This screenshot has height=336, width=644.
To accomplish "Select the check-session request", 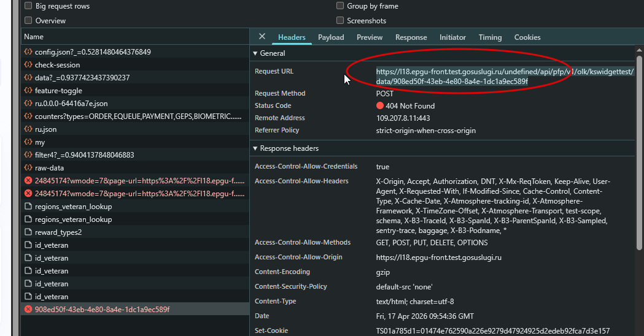I will pos(135,65).
